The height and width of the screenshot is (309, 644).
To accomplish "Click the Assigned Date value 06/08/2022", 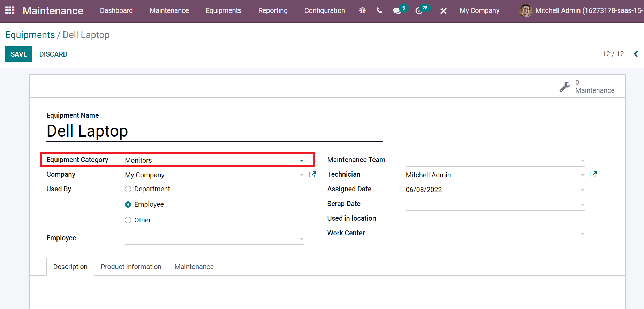I will click(424, 190).
